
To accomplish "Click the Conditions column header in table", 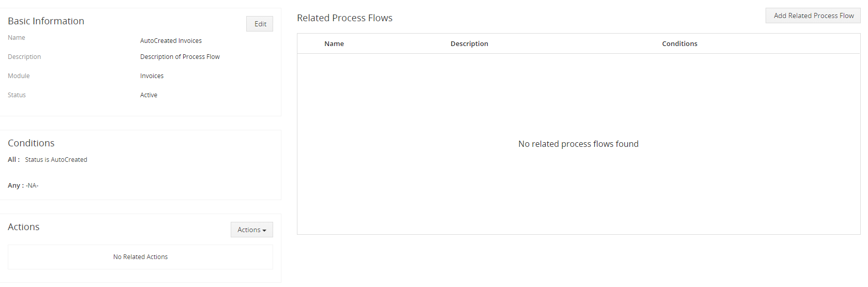I will click(x=679, y=44).
